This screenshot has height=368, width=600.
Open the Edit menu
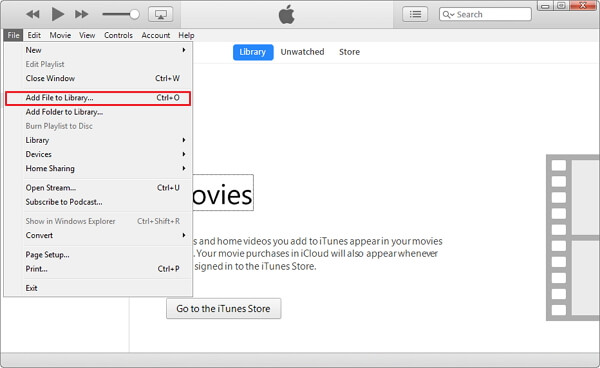(34, 35)
